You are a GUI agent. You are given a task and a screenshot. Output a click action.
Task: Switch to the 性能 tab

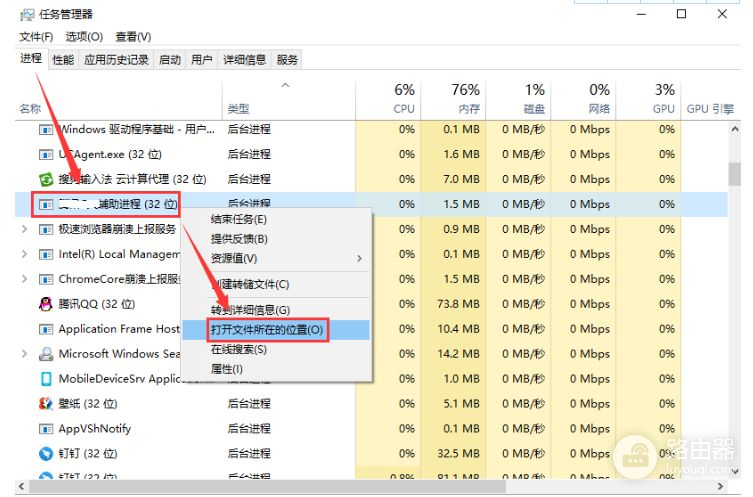pyautogui.click(x=63, y=60)
